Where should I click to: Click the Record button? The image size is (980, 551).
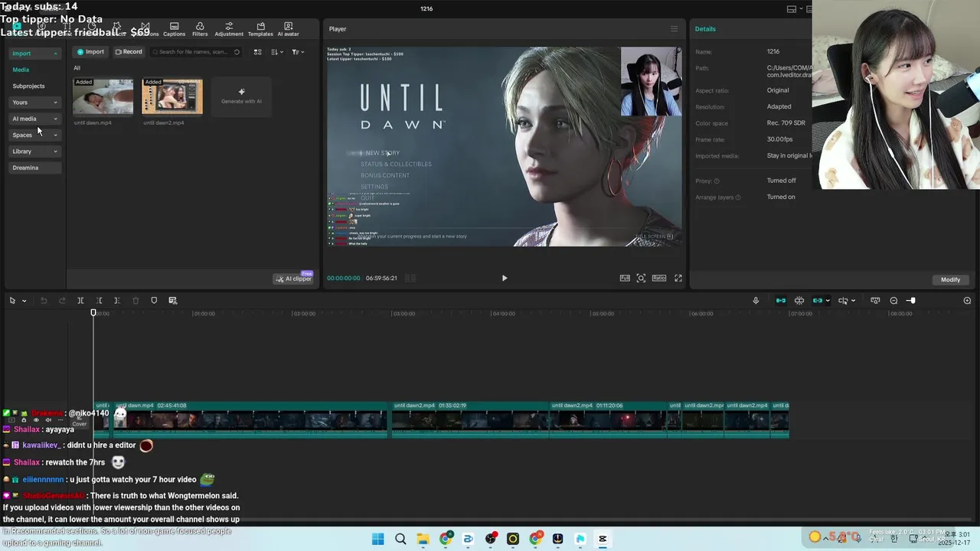click(x=129, y=52)
